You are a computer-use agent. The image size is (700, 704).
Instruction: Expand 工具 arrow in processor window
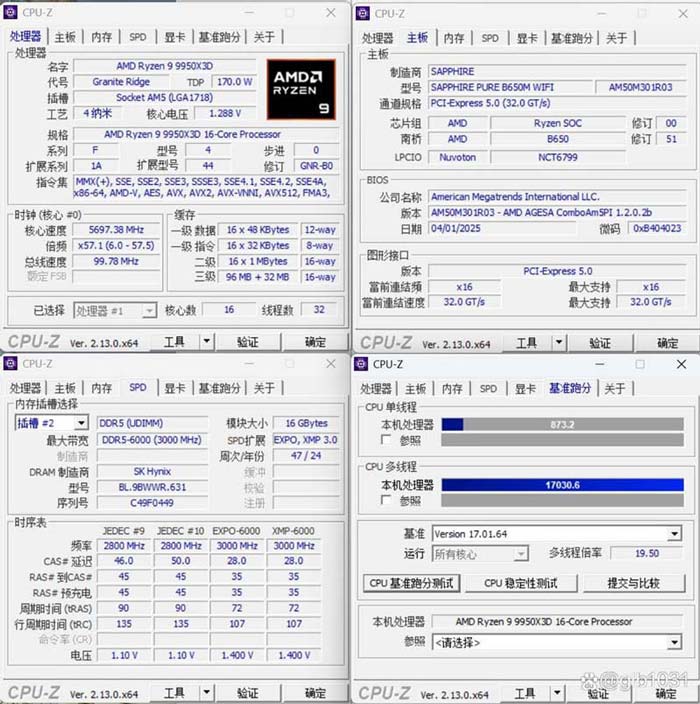point(207,342)
